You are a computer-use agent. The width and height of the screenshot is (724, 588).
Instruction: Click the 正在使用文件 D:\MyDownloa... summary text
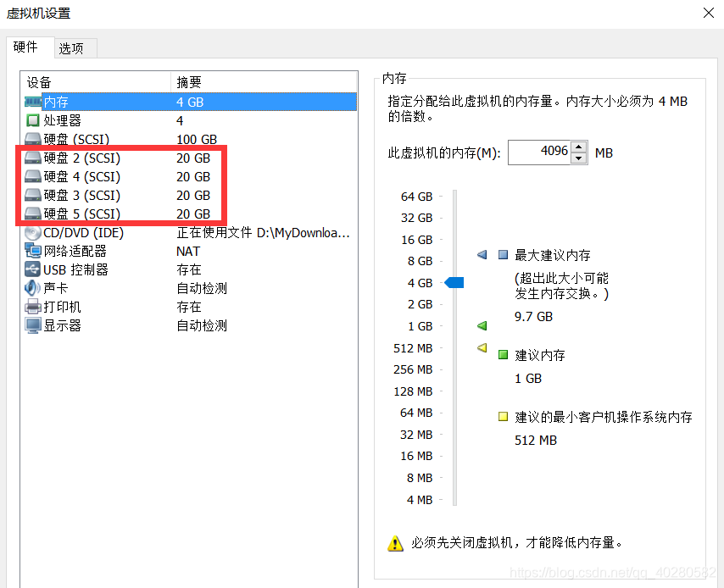click(x=263, y=233)
